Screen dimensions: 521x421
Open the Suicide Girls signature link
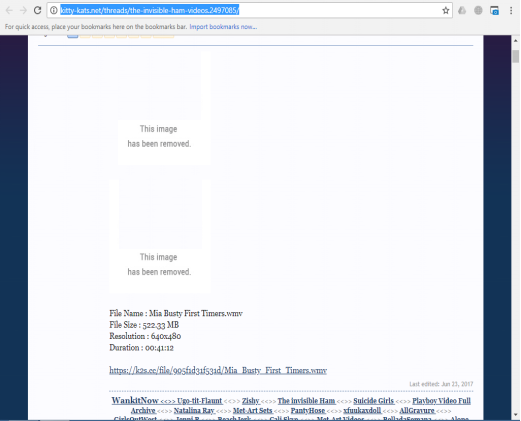click(x=374, y=401)
